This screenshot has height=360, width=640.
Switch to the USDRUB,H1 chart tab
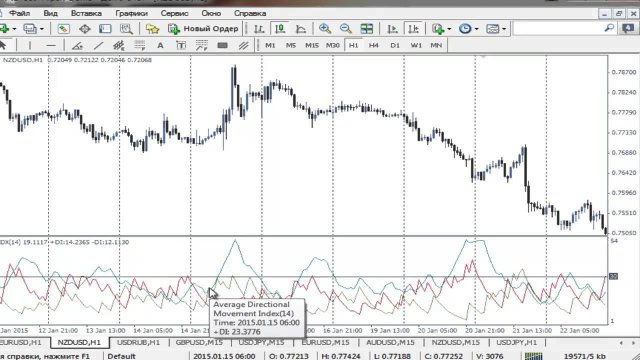pos(138,342)
